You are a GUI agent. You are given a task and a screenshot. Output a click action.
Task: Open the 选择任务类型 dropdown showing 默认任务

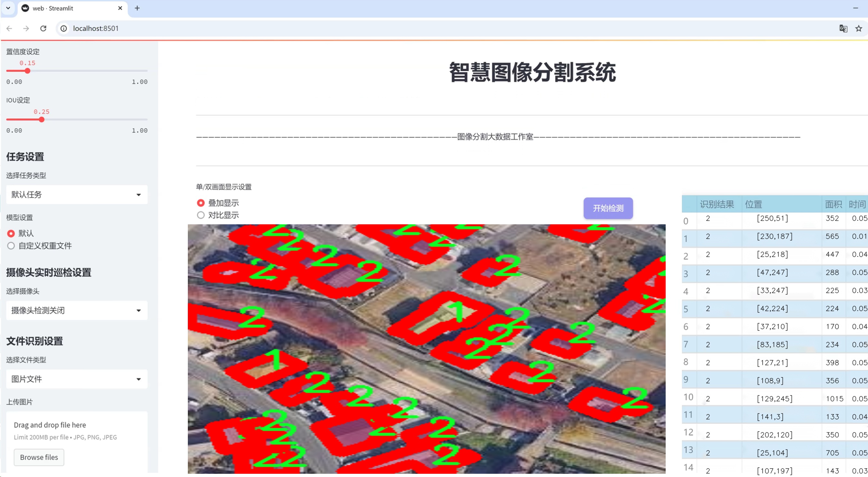[76, 195]
